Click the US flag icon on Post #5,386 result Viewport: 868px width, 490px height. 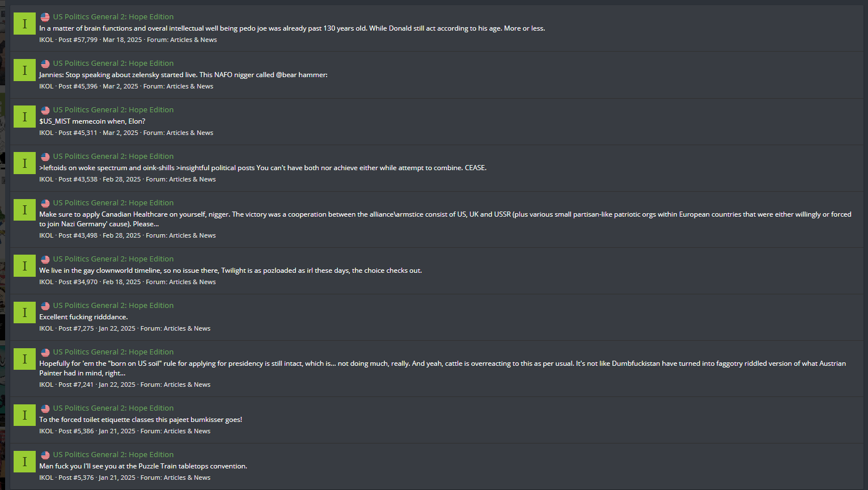click(x=45, y=408)
